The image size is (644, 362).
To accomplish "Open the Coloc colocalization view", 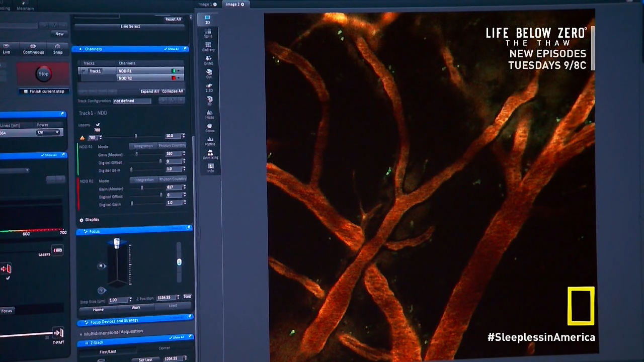I will (210, 128).
